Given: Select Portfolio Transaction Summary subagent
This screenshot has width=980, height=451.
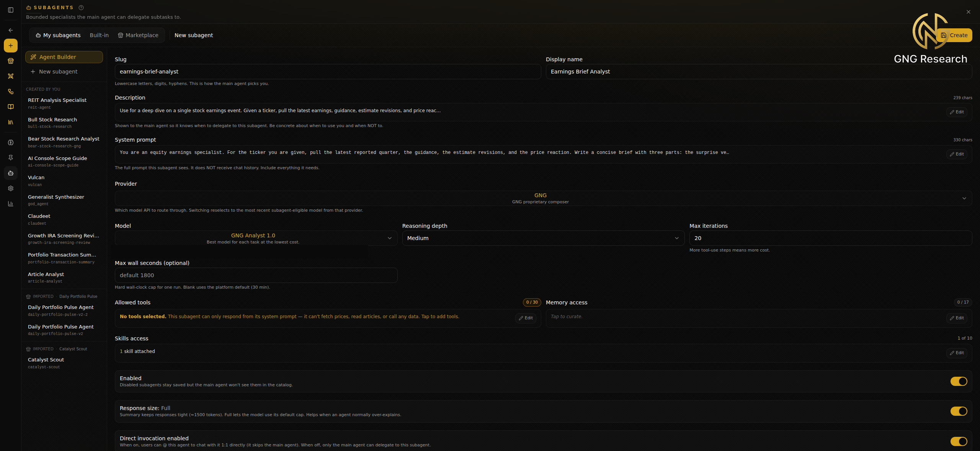Looking at the screenshot, I should 64,258.
